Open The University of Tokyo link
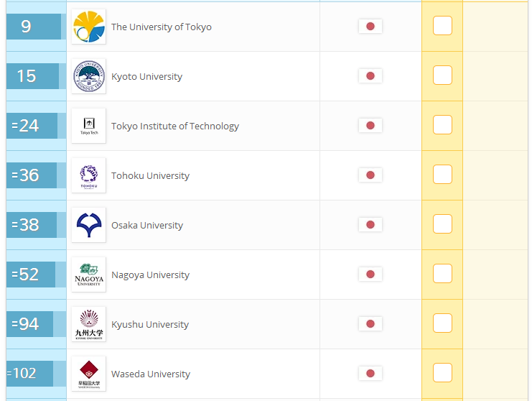Viewport: 532px width, 401px height. 162,27
